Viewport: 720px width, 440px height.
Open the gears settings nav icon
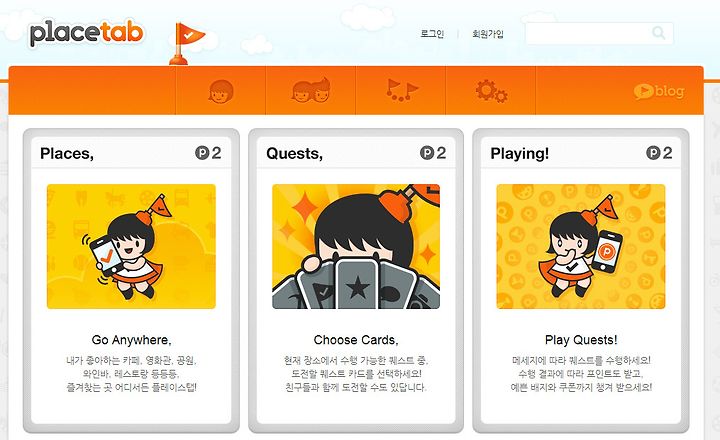tap(491, 90)
